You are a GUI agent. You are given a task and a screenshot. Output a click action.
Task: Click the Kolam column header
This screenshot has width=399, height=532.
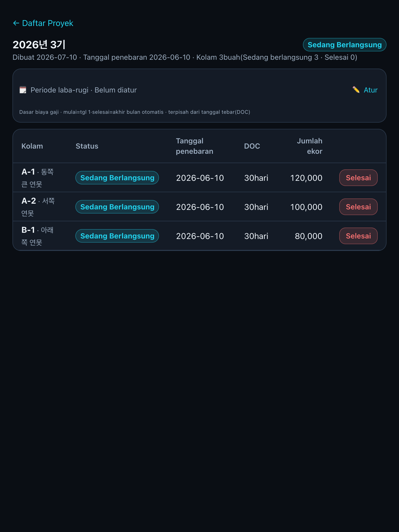pyautogui.click(x=32, y=146)
